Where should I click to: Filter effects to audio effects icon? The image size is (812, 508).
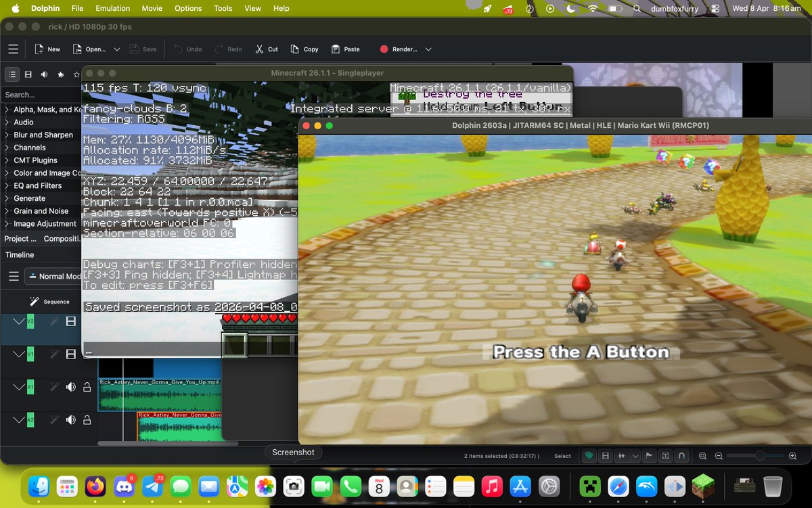[x=45, y=74]
